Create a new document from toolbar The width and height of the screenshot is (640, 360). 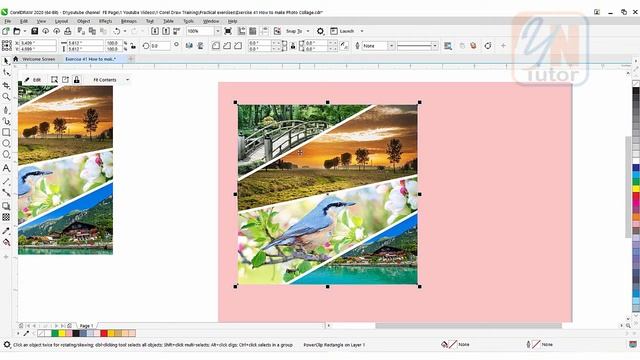coord(6,31)
